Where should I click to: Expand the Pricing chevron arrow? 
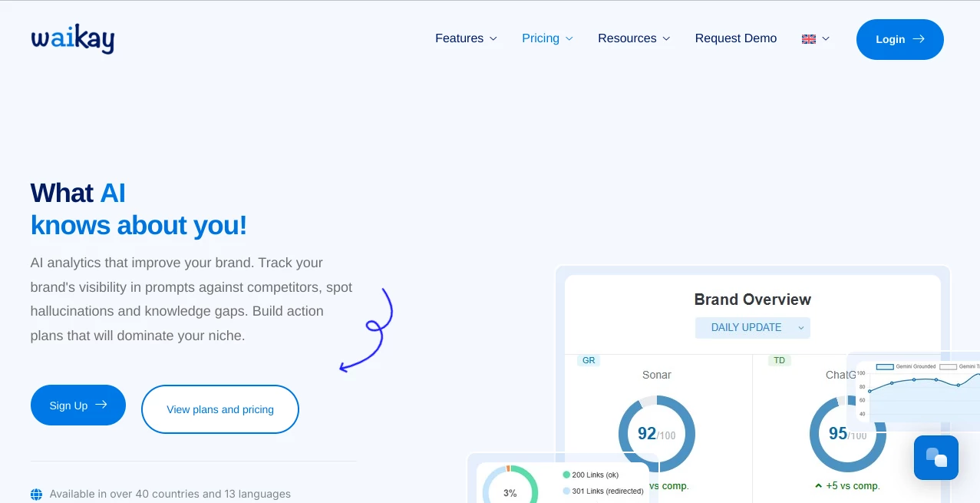click(569, 38)
